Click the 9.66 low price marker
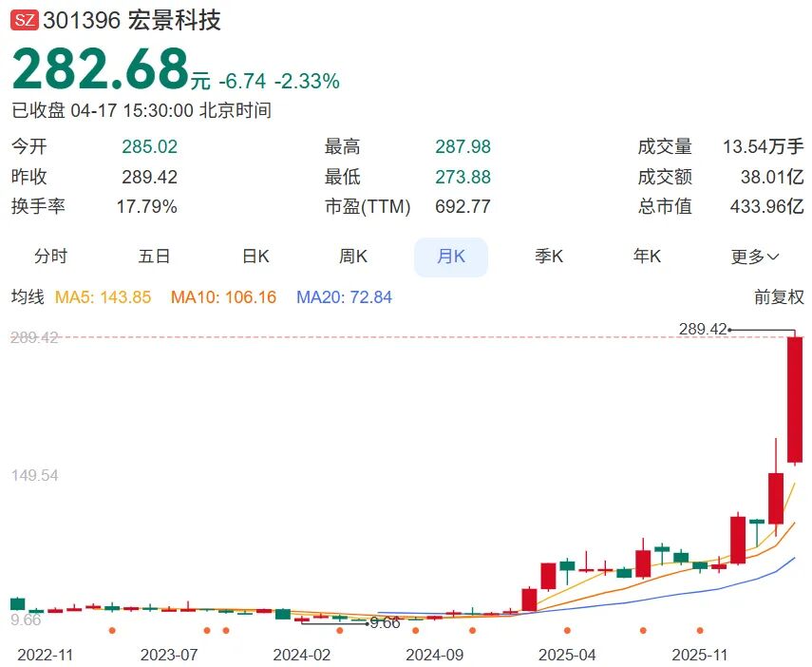 point(385,623)
